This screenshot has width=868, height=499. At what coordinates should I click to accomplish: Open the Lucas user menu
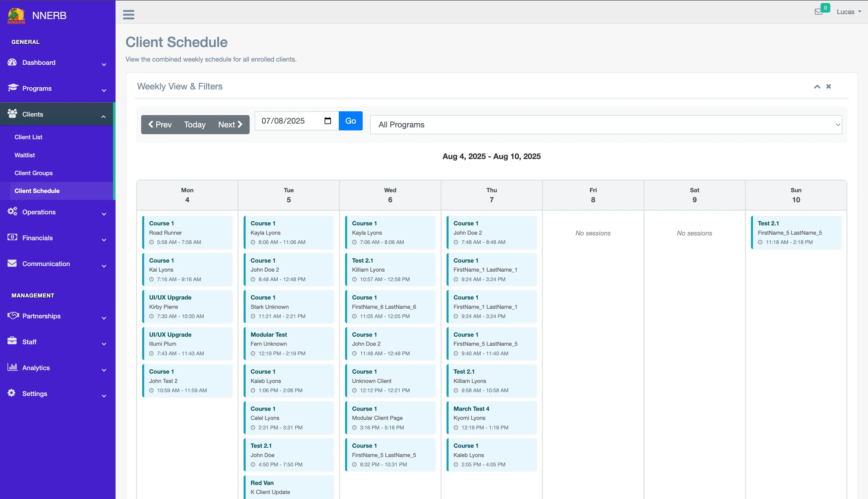pyautogui.click(x=848, y=12)
